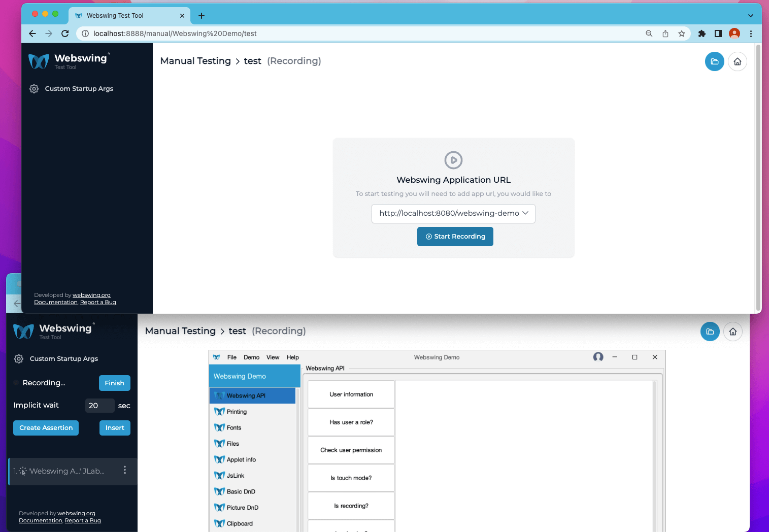769x532 pixels.
Task: Open the View menu in Webswing Demo
Action: 273,357
